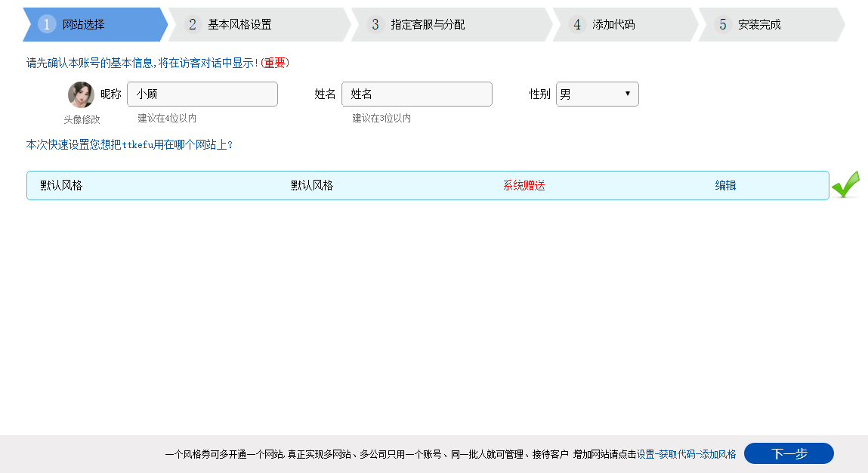Click the 编辑 link in 默认风格 row
This screenshot has width=868, height=473.
725,186
